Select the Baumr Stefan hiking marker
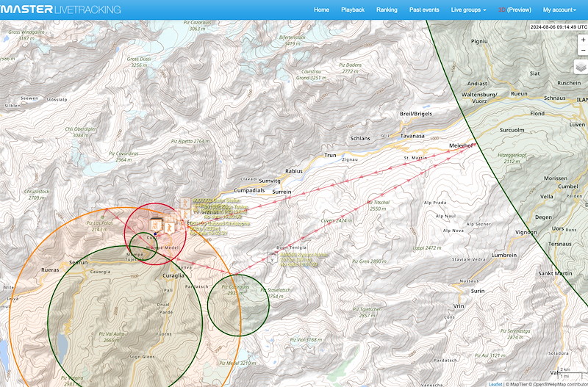This screenshot has width=588, height=387. point(185,204)
